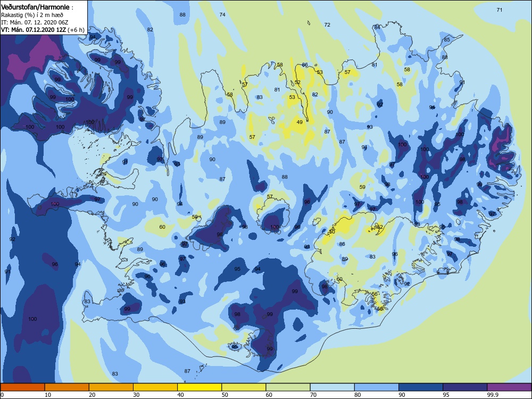
Task: Click the golden 30–40 legend color band
Action: (155, 387)
